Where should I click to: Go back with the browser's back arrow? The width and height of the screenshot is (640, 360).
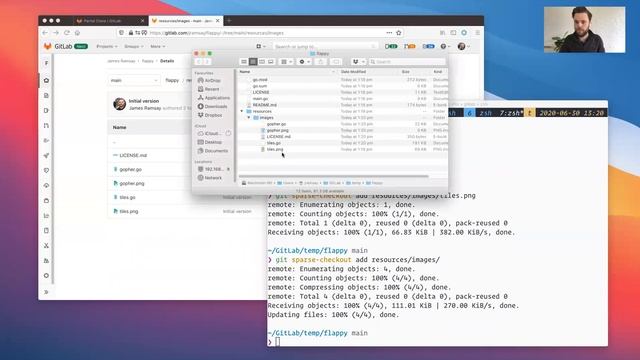coord(45,33)
